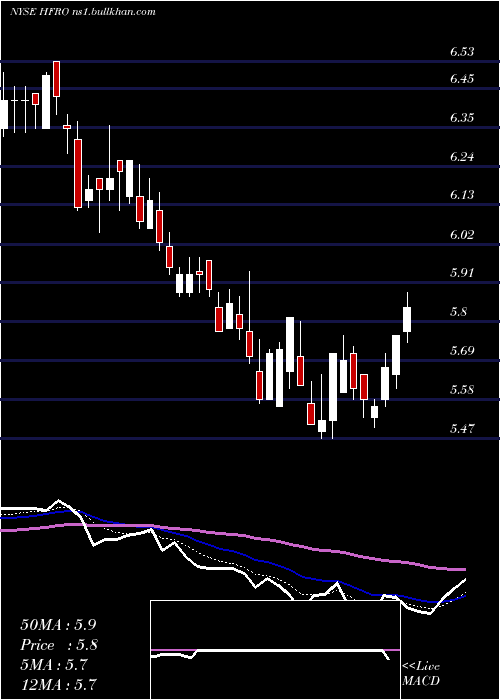Screen dimensions: 500x700
Task: Click the 6.24 price axis label
Action: click(x=462, y=157)
